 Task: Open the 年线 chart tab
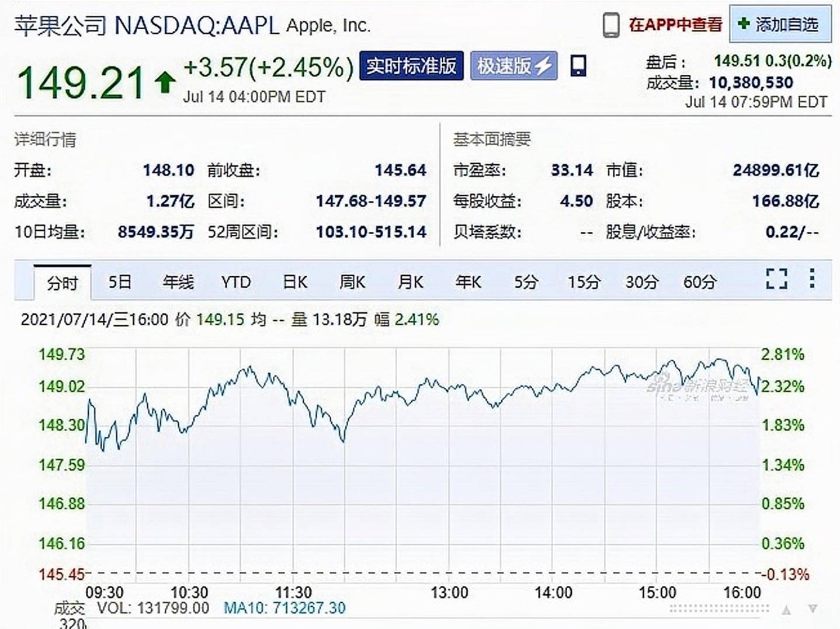pyautogui.click(x=178, y=283)
